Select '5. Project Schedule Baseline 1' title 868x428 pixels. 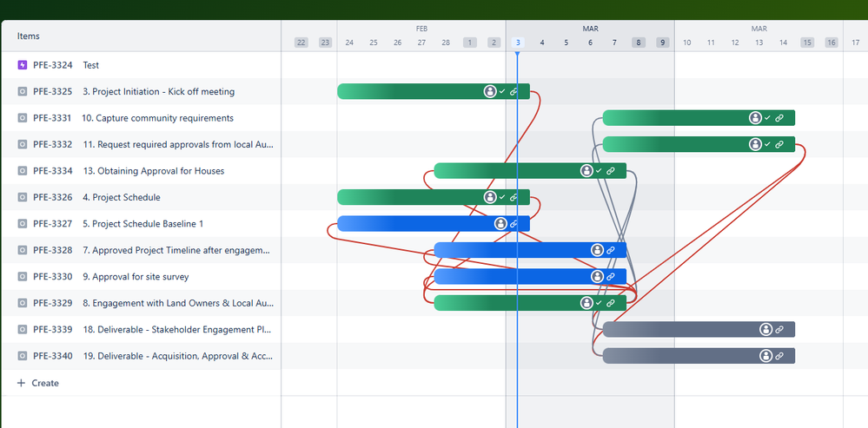(143, 224)
